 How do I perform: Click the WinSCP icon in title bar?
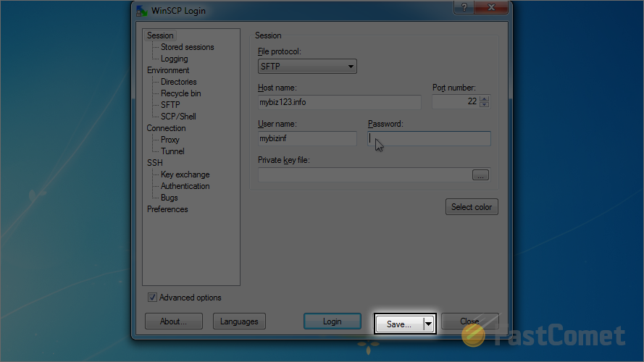142,11
